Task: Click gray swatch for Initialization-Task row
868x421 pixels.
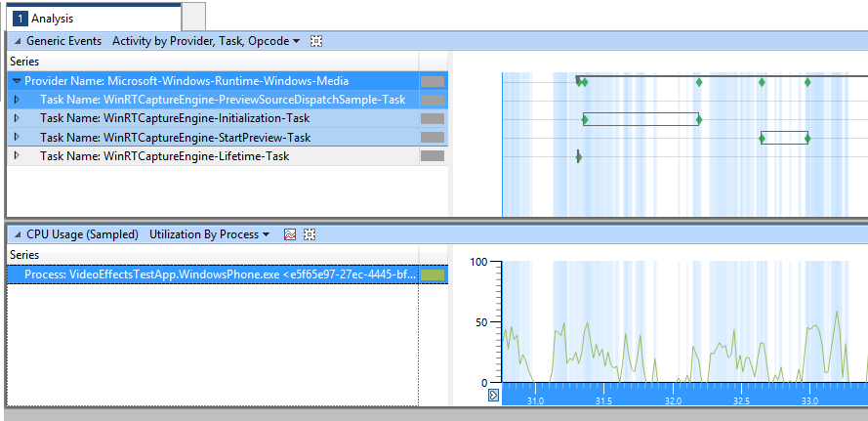Action: click(433, 118)
